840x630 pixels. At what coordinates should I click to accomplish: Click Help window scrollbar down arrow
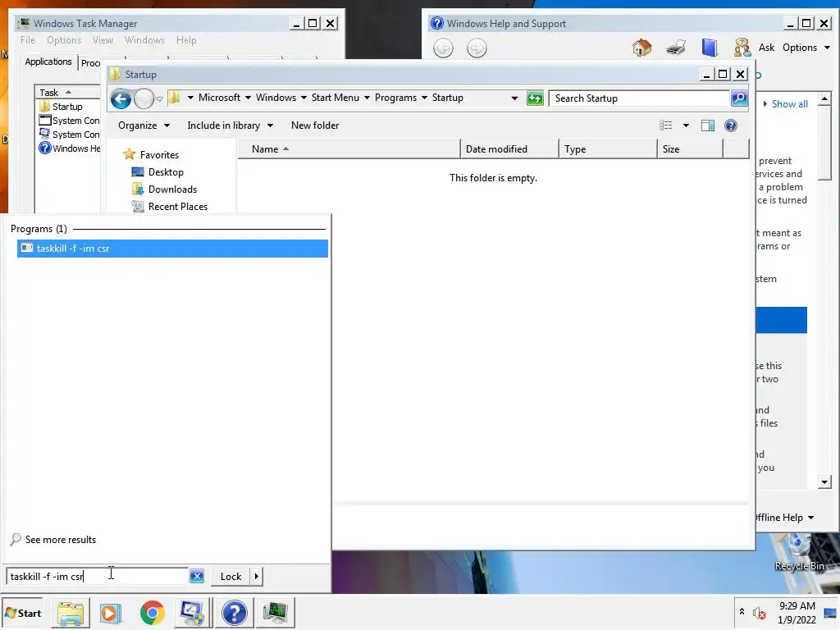824,482
